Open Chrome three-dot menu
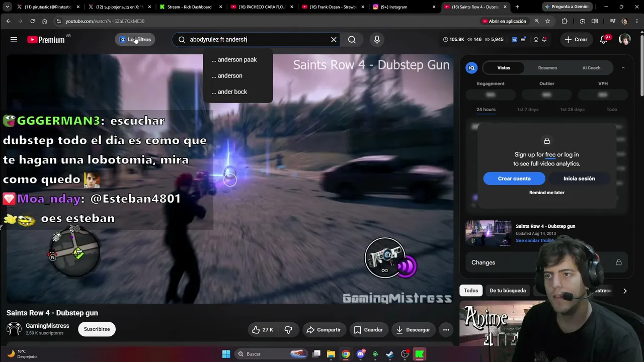 click(x=636, y=21)
